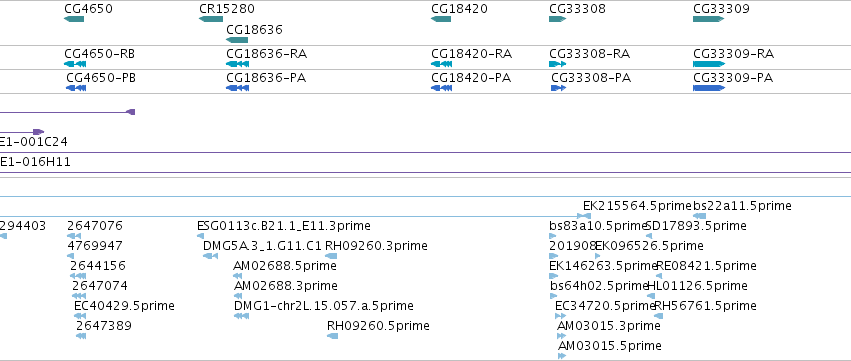Screen dimensions: 851x361
Task: Select the CG18636-RA transcript glyph
Action: tap(237, 64)
